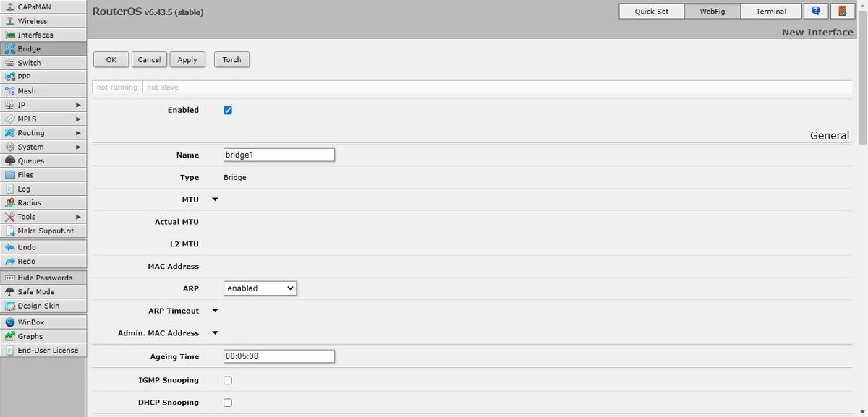Image resolution: width=868 pixels, height=417 pixels.
Task: Open the ARP mode dropdown
Action: point(260,288)
